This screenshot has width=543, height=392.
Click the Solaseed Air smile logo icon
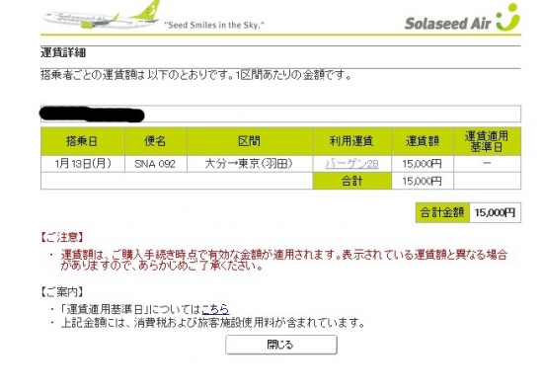(x=508, y=18)
